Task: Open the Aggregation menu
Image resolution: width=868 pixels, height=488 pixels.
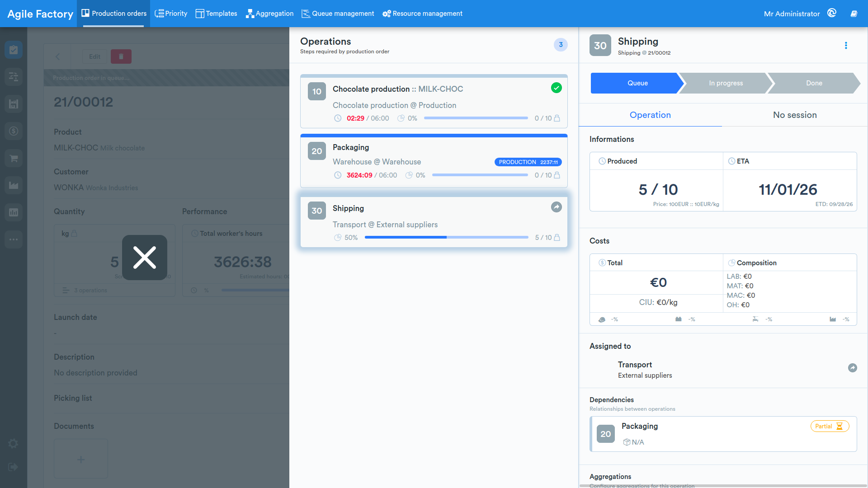Action: pyautogui.click(x=270, y=14)
